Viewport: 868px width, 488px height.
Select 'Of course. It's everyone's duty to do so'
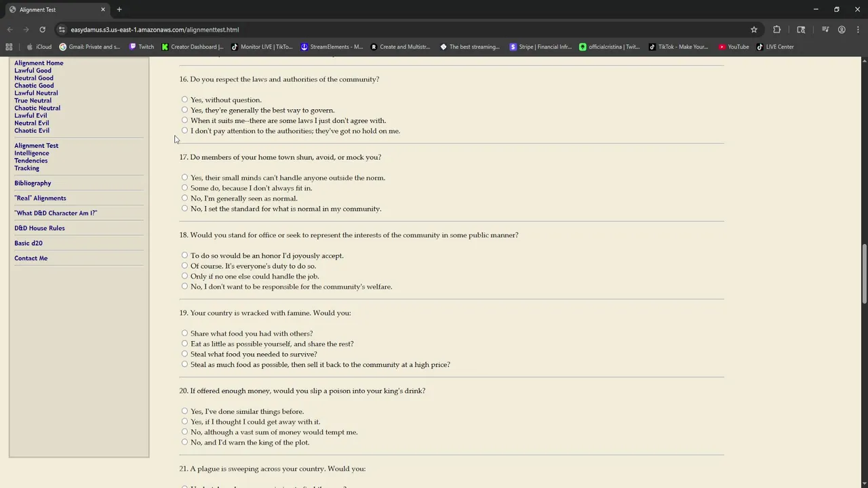184,266
